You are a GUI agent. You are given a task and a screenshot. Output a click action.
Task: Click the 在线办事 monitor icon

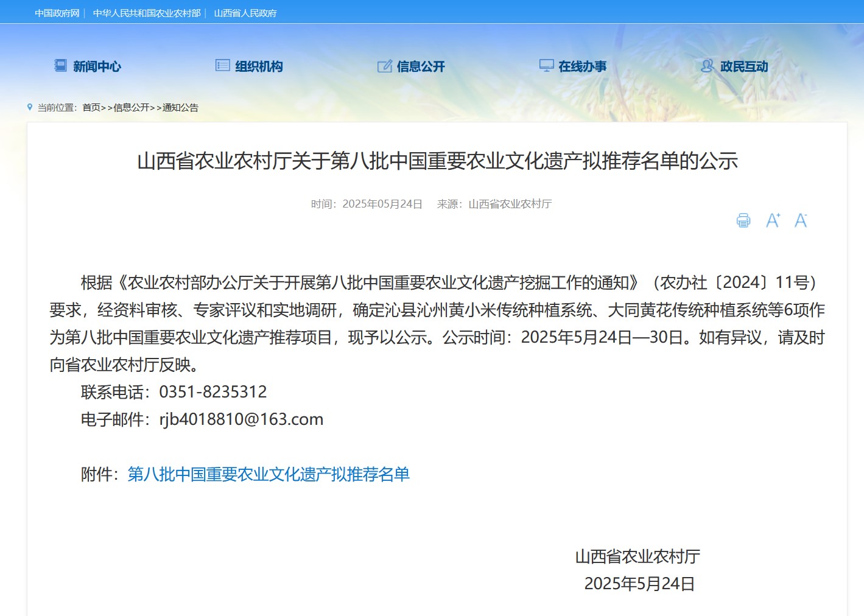(546, 66)
